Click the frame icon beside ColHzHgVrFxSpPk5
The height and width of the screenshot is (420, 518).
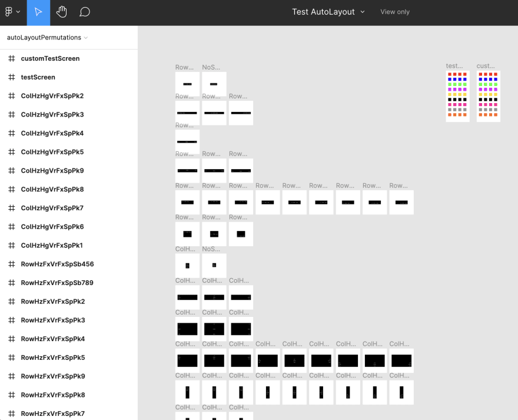point(12,152)
